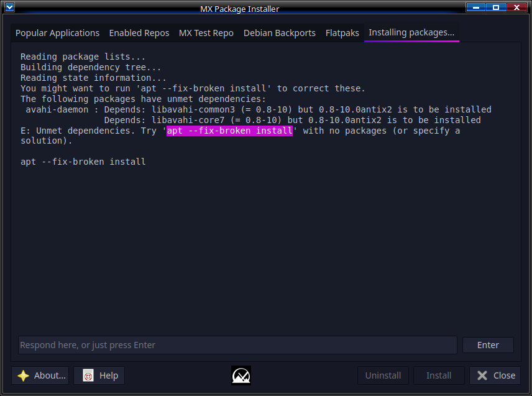Click the MX Linux logo icon
The width and height of the screenshot is (532, 396).
click(241, 375)
